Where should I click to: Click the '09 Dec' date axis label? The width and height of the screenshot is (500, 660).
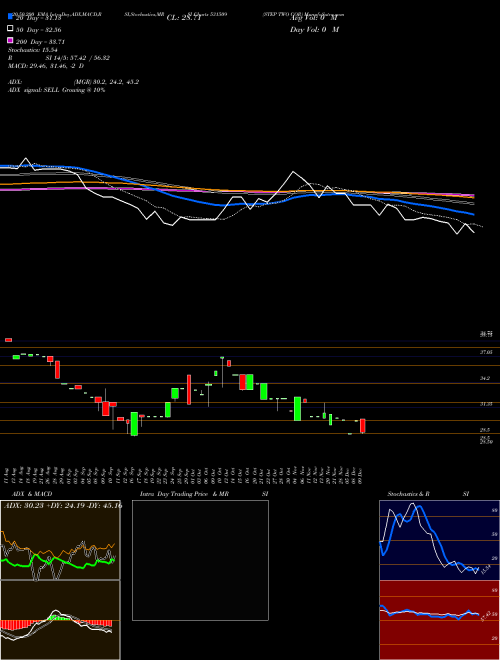pyautogui.click(x=362, y=474)
